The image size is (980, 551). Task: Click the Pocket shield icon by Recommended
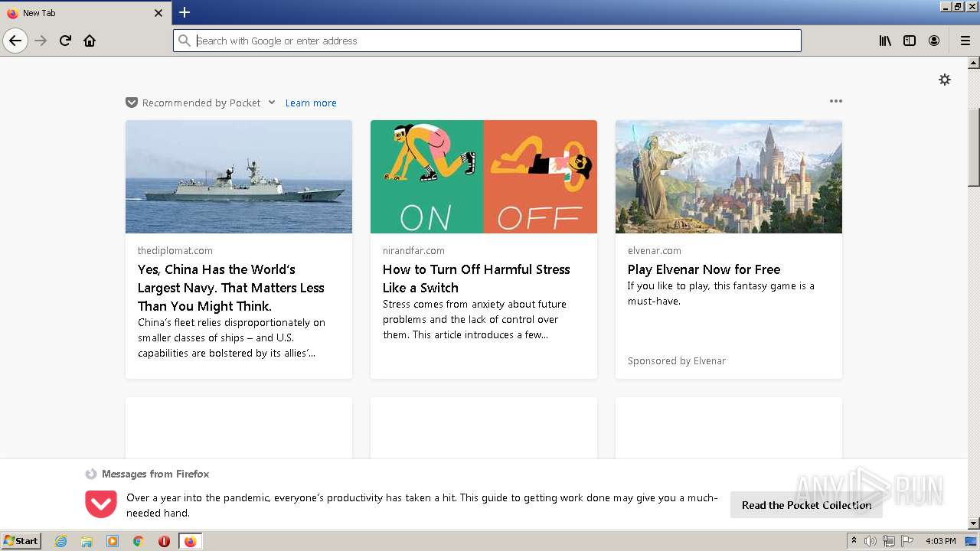coord(132,103)
